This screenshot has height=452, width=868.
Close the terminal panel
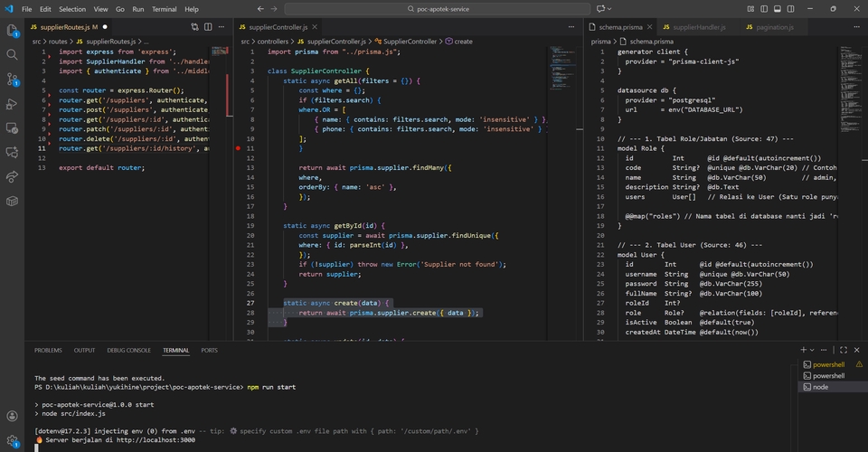857,350
